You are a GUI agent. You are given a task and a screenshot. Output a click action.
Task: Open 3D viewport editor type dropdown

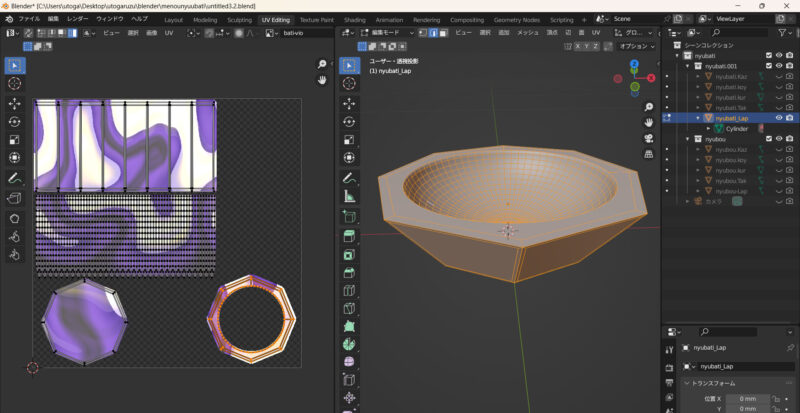point(348,33)
